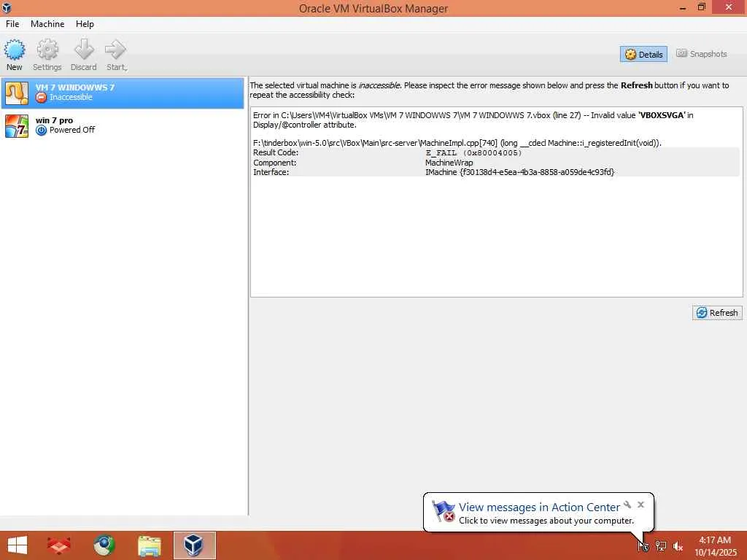Click the E_FAIL result code value
Image resolution: width=747 pixels, height=560 pixels.
pos(473,153)
